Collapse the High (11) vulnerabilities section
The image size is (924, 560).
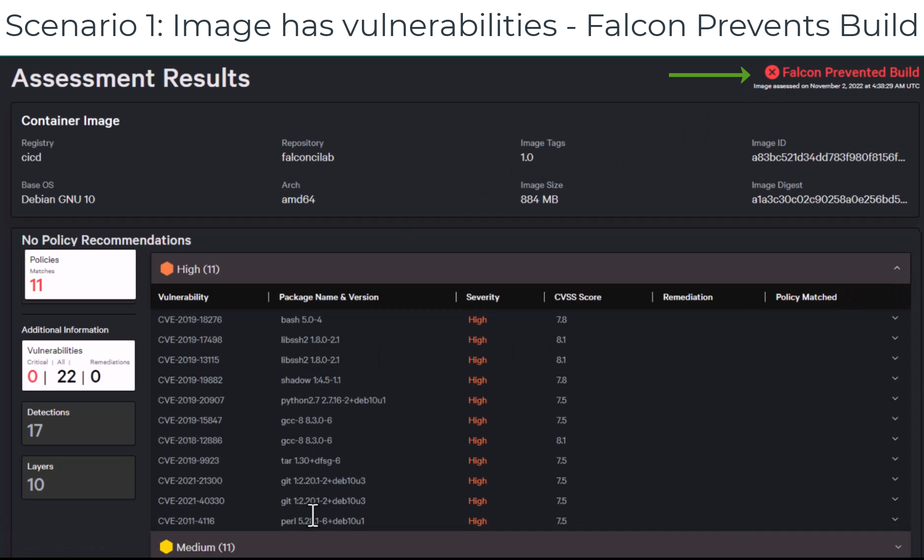tap(896, 267)
